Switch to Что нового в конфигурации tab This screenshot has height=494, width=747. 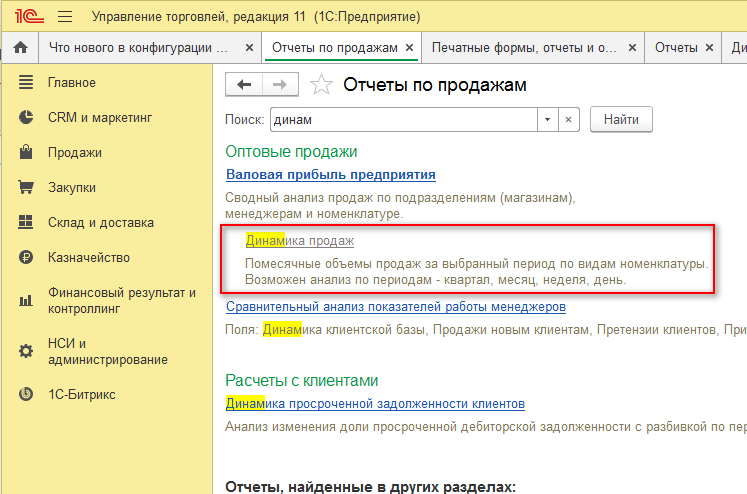tap(138, 47)
